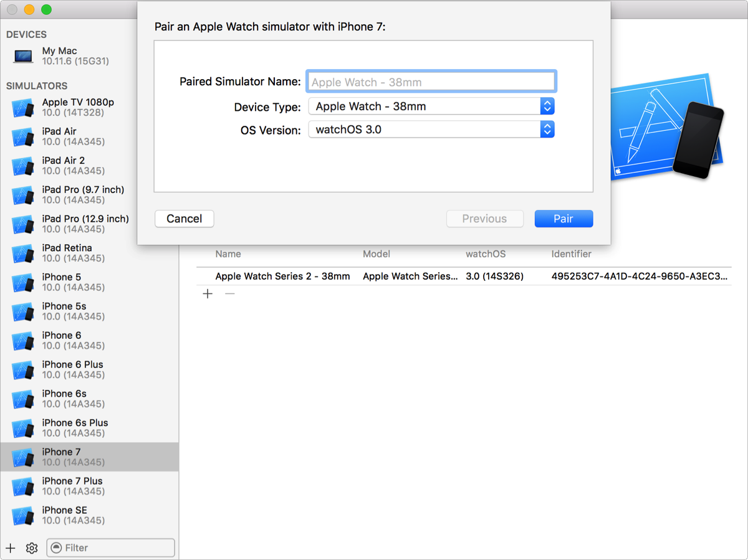Image resolution: width=748 pixels, height=560 pixels.
Task: Click the Previous button
Action: (x=484, y=219)
